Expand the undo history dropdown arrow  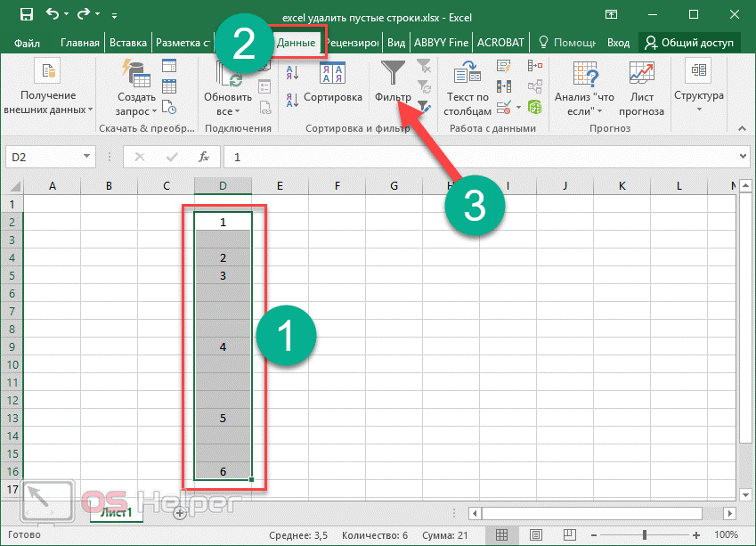coord(66,14)
